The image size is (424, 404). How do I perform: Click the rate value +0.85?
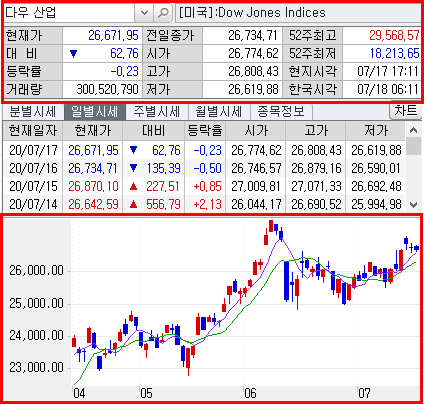207,186
